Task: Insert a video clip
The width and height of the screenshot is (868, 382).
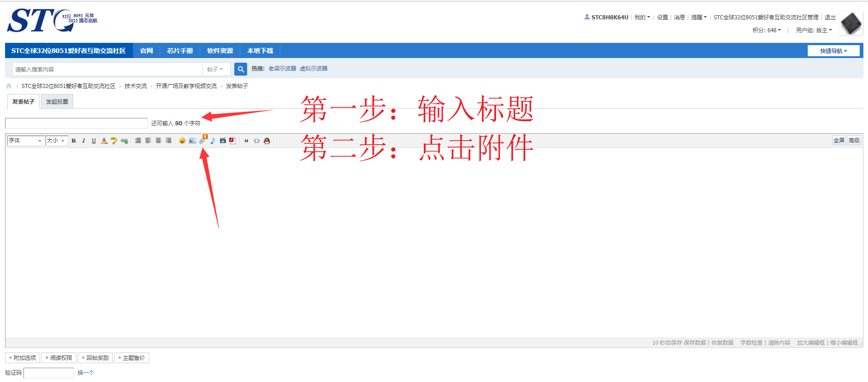Action: [x=223, y=141]
